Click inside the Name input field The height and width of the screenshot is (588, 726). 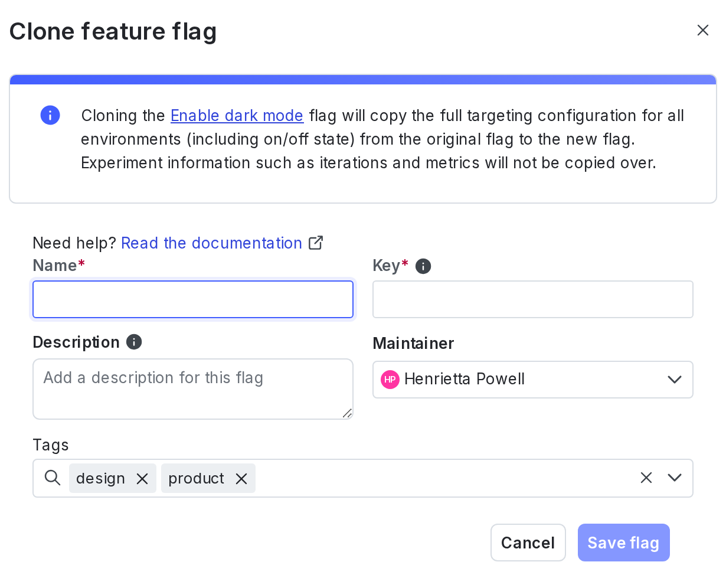(x=193, y=299)
